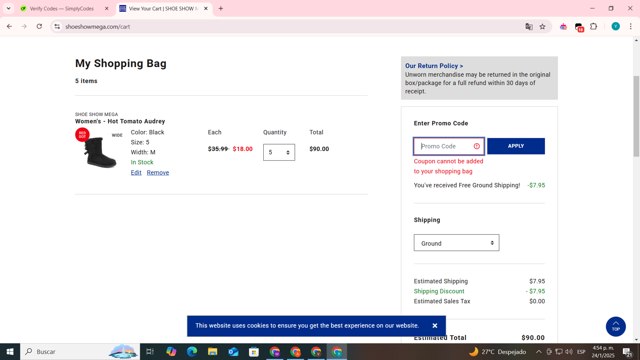Go back to the previous page
The height and width of the screenshot is (360, 640).
pyautogui.click(x=9, y=27)
